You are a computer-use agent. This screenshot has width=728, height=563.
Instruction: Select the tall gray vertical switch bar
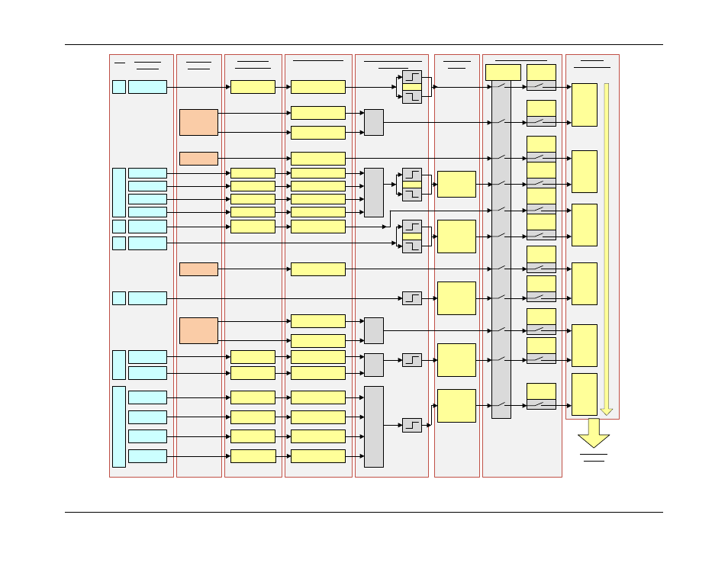coord(501,249)
